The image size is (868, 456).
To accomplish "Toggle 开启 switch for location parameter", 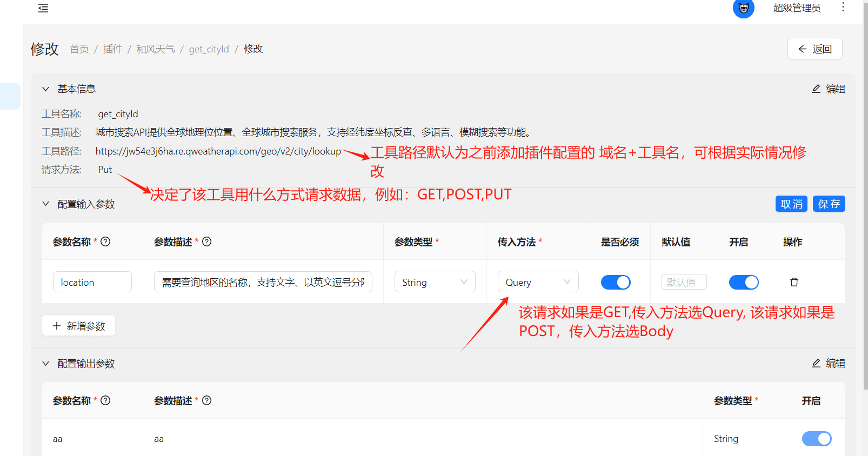I will pyautogui.click(x=744, y=282).
